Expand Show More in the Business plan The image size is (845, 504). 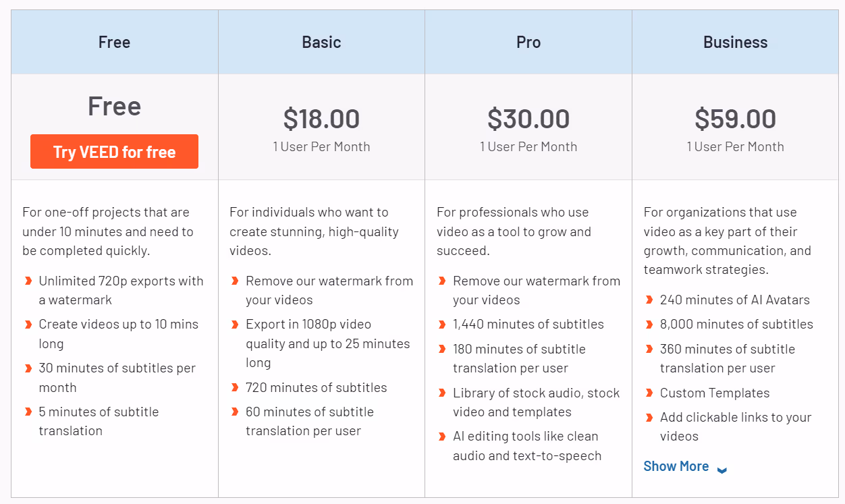pos(676,466)
